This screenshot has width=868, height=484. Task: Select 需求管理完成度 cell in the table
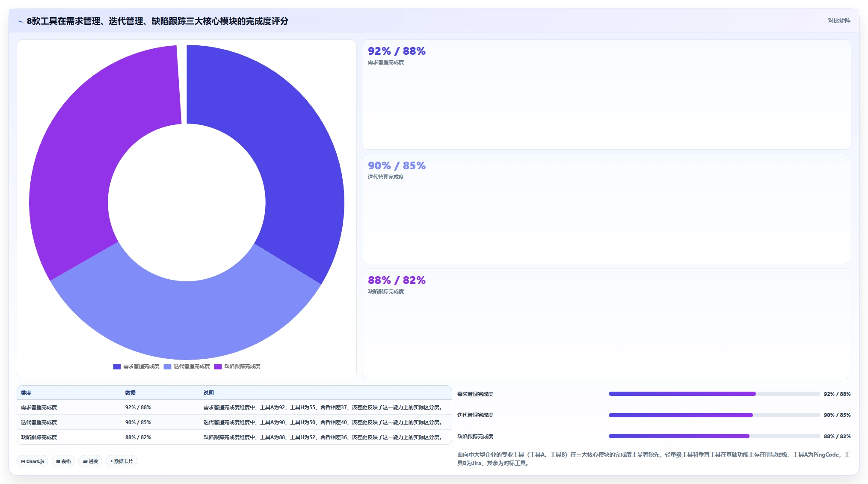tap(39, 407)
